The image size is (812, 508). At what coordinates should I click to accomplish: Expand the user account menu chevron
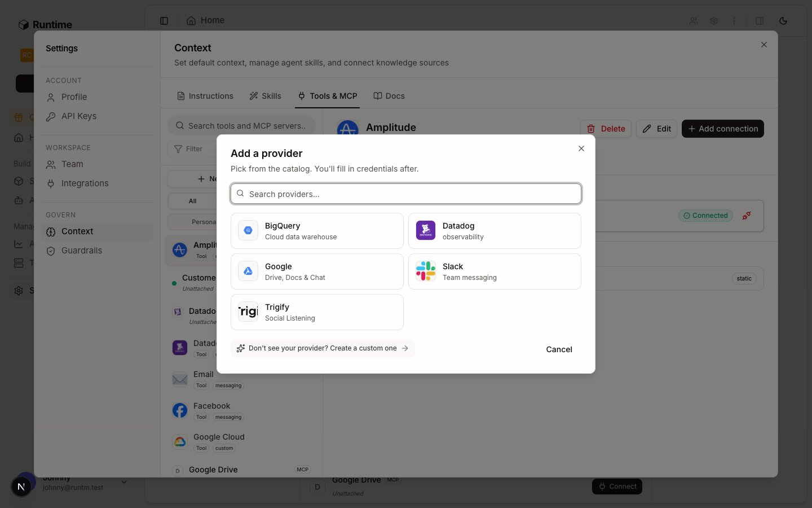coord(124,482)
